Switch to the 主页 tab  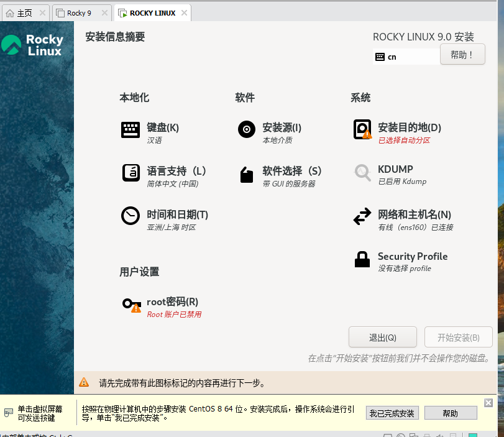coord(25,13)
